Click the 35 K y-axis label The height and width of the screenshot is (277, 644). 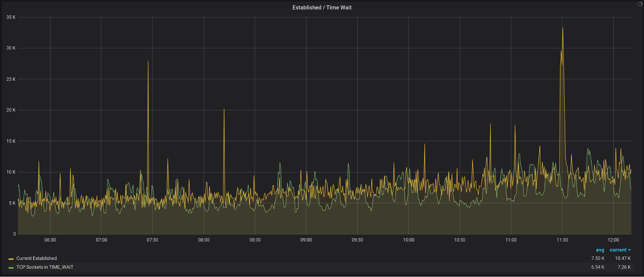11,17
